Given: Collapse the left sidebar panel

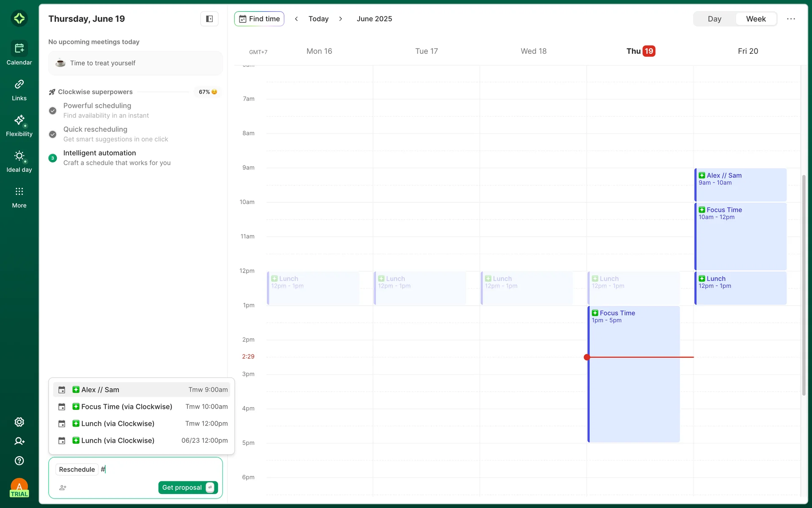Looking at the screenshot, I should [209, 19].
